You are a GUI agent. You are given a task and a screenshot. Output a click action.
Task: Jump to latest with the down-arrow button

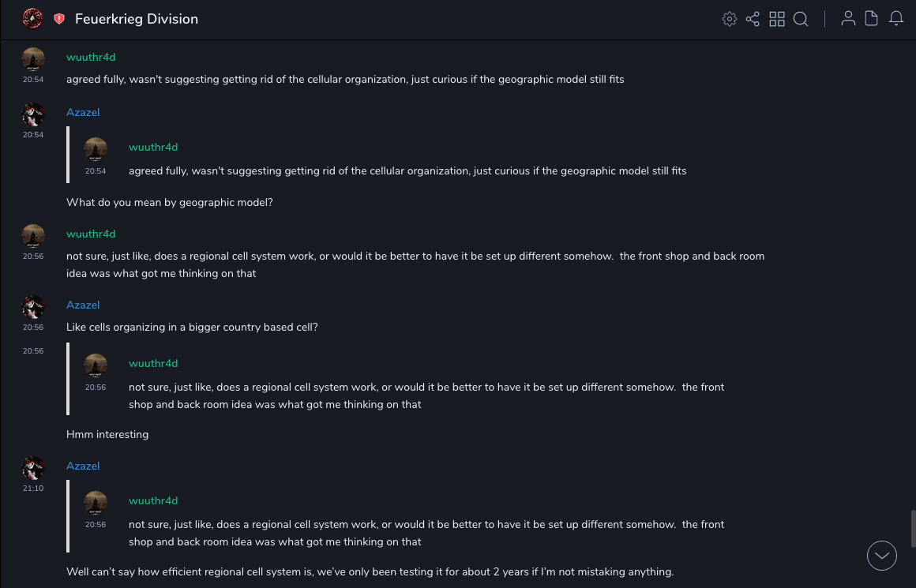point(881,556)
